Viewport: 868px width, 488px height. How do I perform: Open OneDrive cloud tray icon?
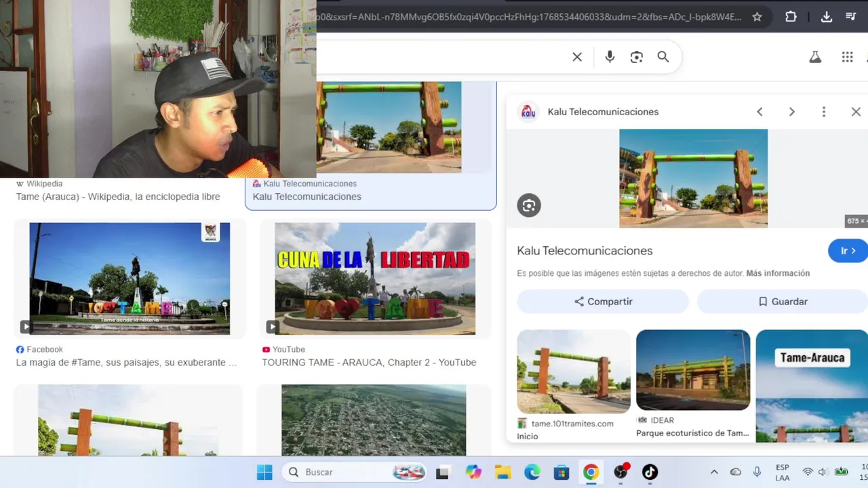pos(736,472)
